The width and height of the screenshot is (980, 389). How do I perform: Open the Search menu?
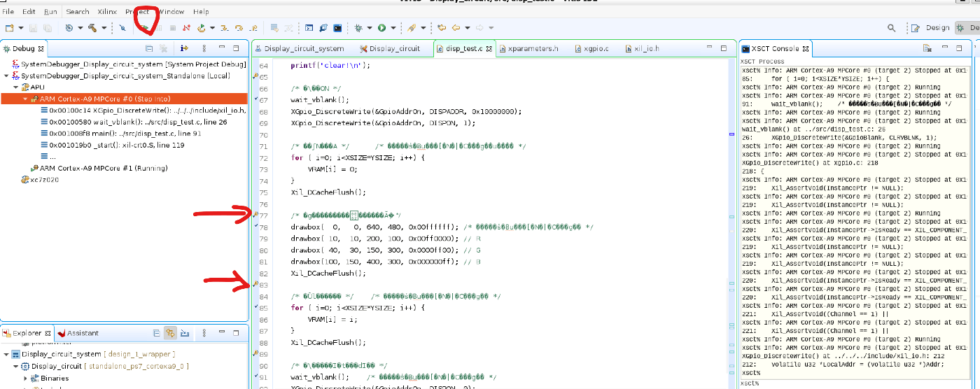(78, 11)
